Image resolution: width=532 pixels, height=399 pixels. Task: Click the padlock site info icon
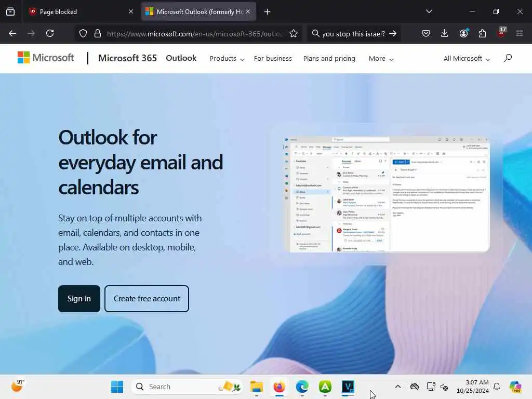tap(97, 33)
